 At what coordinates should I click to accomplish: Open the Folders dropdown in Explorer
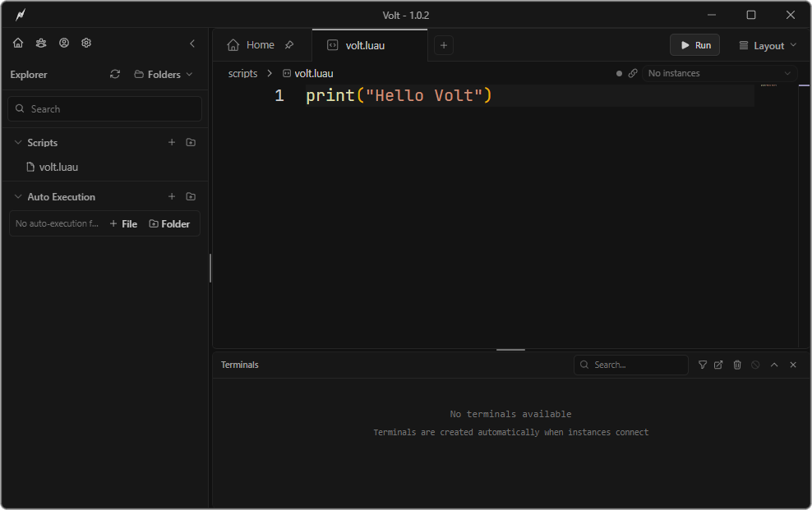[x=164, y=75]
